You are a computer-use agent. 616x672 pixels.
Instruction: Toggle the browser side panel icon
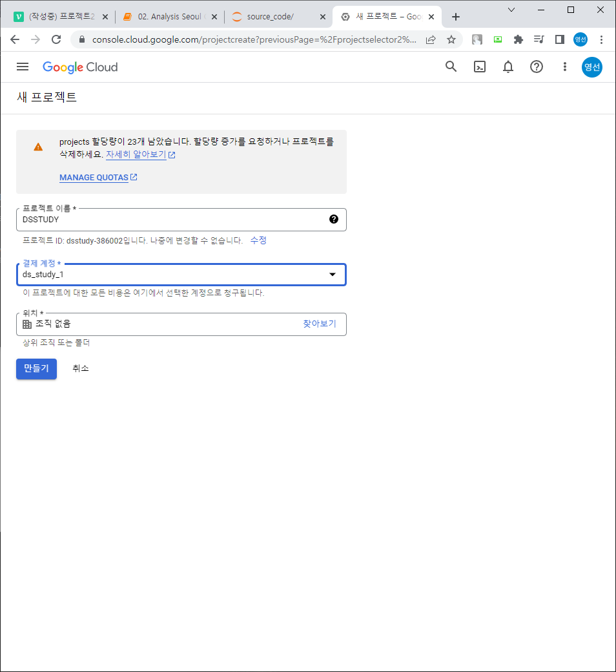coord(559,39)
